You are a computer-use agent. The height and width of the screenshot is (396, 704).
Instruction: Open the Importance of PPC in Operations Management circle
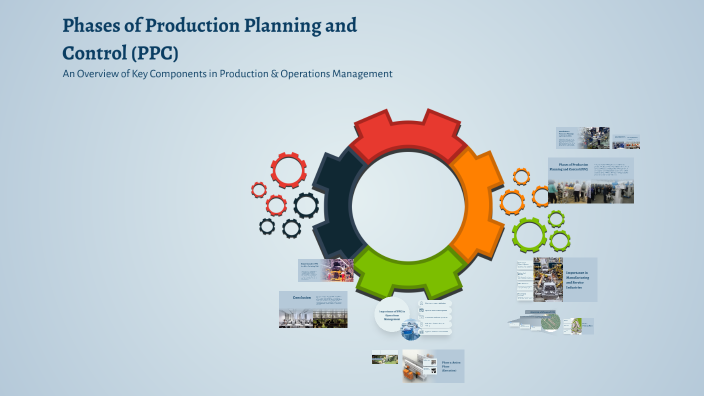click(x=392, y=314)
